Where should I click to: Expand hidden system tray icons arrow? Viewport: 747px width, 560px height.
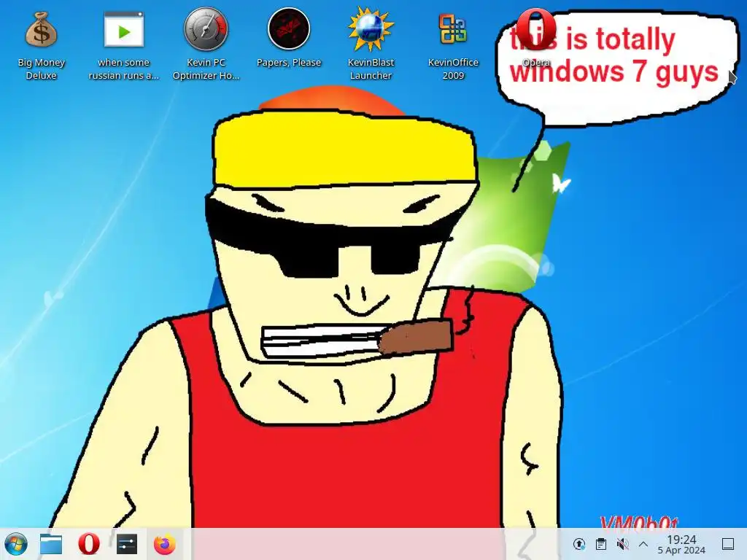coord(643,544)
